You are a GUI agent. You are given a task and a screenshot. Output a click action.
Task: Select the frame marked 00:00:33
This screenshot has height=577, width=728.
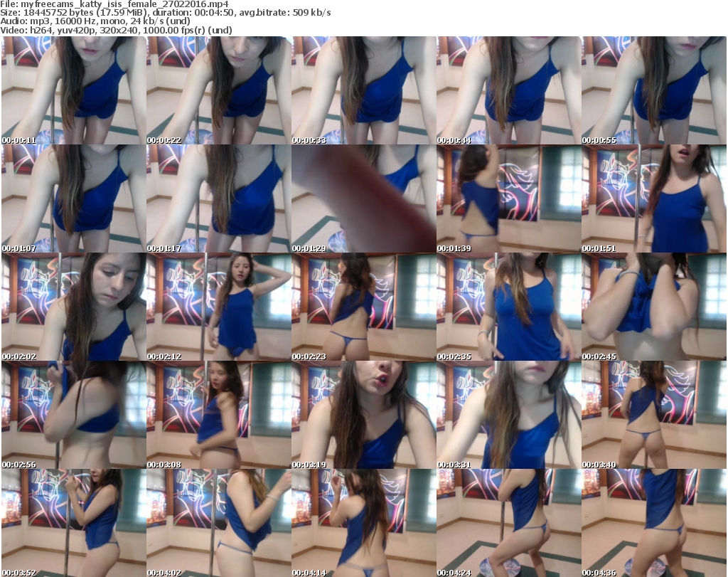tap(363, 90)
